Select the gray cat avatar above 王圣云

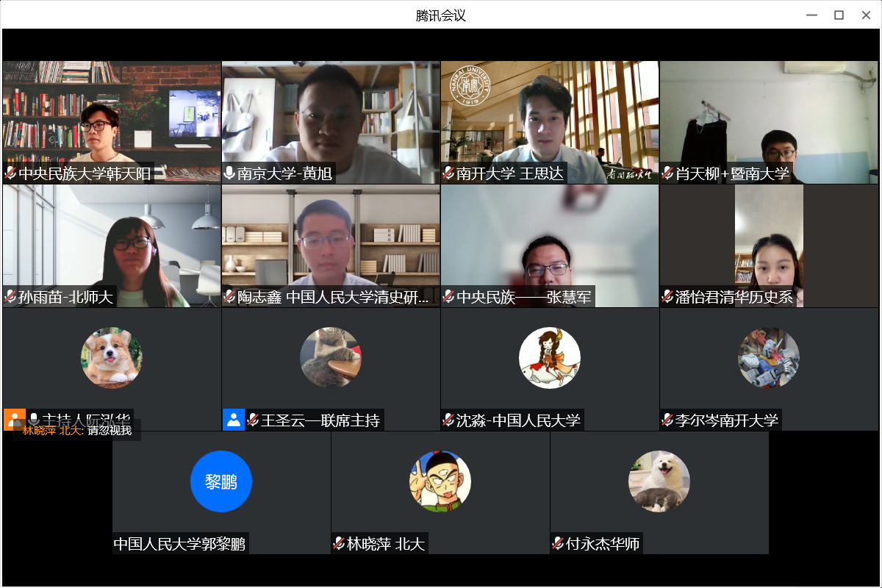click(331, 358)
